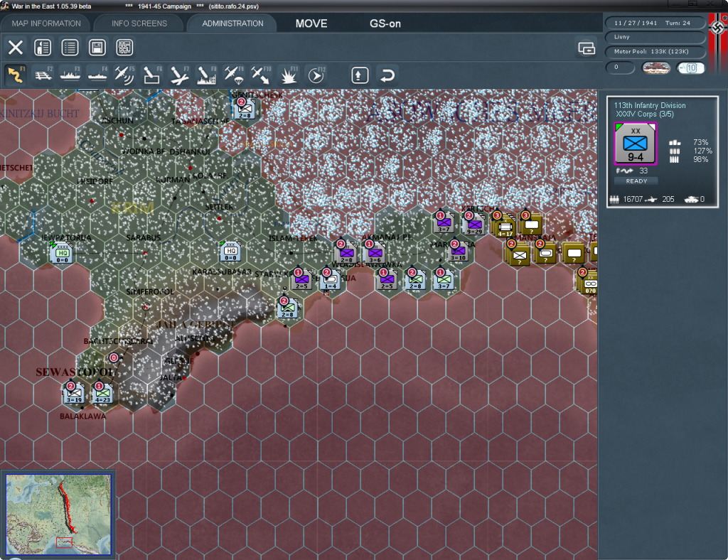Click the minimap in bottom-left corner
The image size is (728, 560).
coord(58,515)
